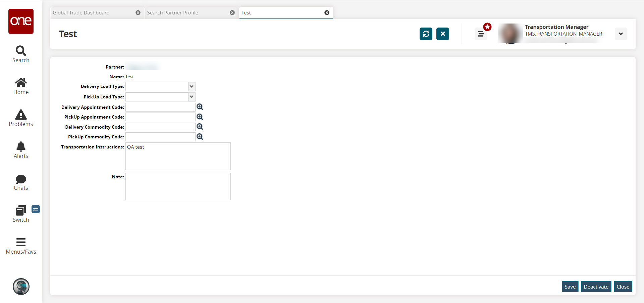
Task: Expand the user account dropdown chevron
Action: click(x=621, y=34)
